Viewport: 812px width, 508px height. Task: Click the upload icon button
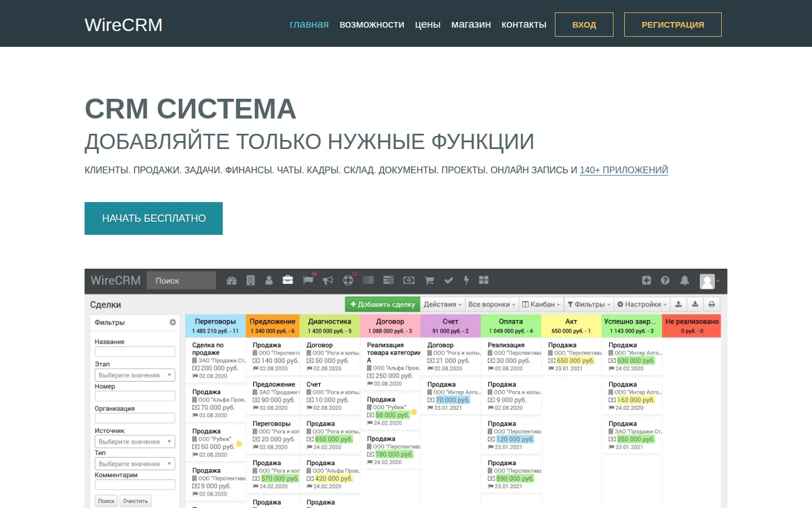679,304
